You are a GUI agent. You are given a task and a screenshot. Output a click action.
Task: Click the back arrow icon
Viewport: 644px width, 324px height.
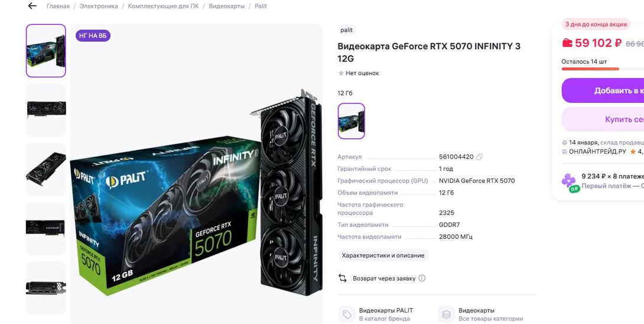[32, 6]
